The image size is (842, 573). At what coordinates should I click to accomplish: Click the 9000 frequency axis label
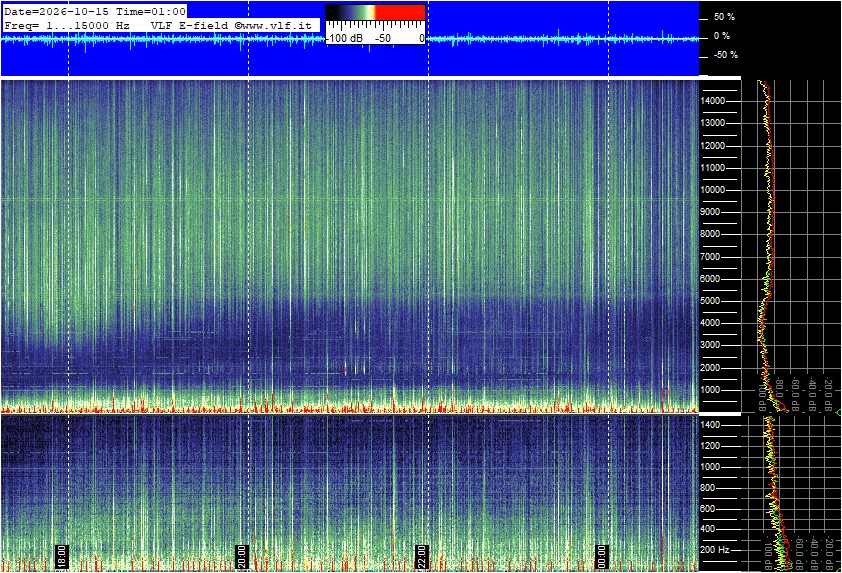[710, 212]
